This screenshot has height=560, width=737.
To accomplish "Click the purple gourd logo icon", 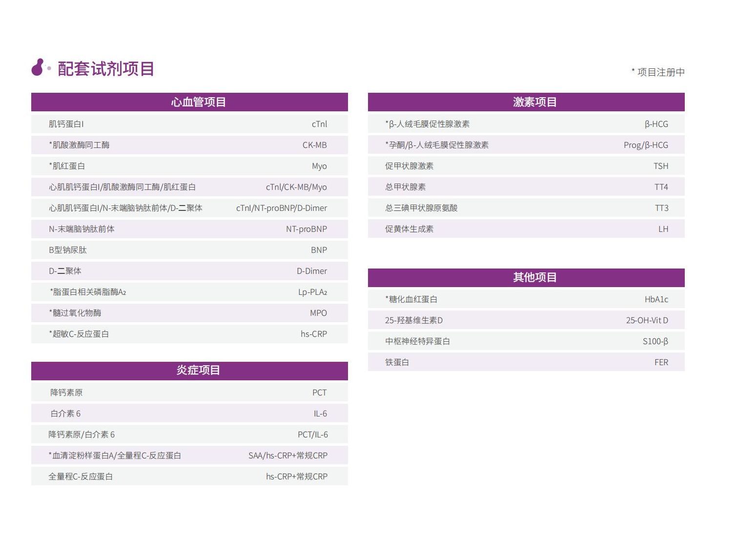I will tap(38, 67).
